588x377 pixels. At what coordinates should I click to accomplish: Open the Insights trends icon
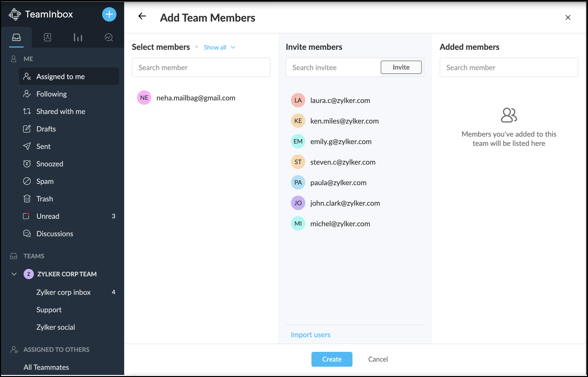(x=109, y=37)
